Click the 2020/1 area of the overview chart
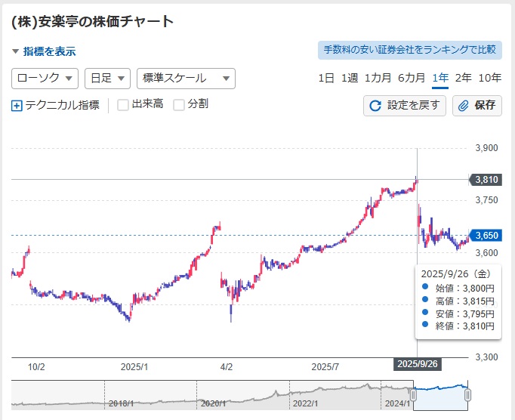515x420 pixels. (213, 403)
